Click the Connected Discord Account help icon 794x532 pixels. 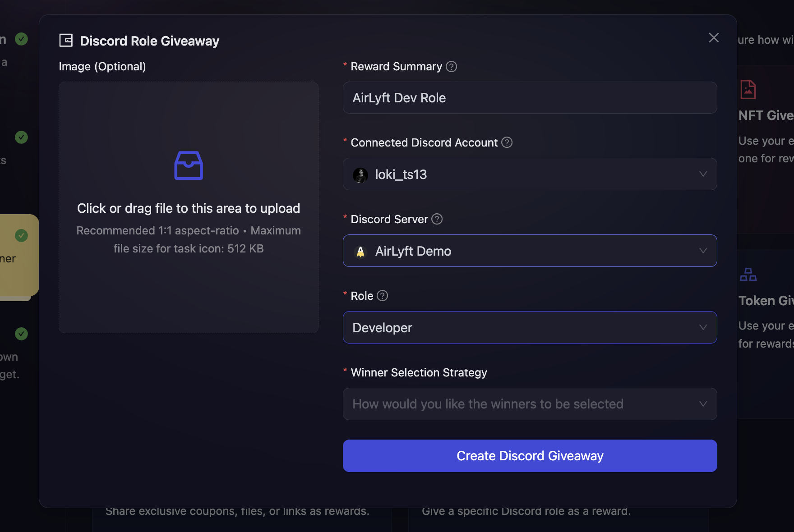pos(507,142)
